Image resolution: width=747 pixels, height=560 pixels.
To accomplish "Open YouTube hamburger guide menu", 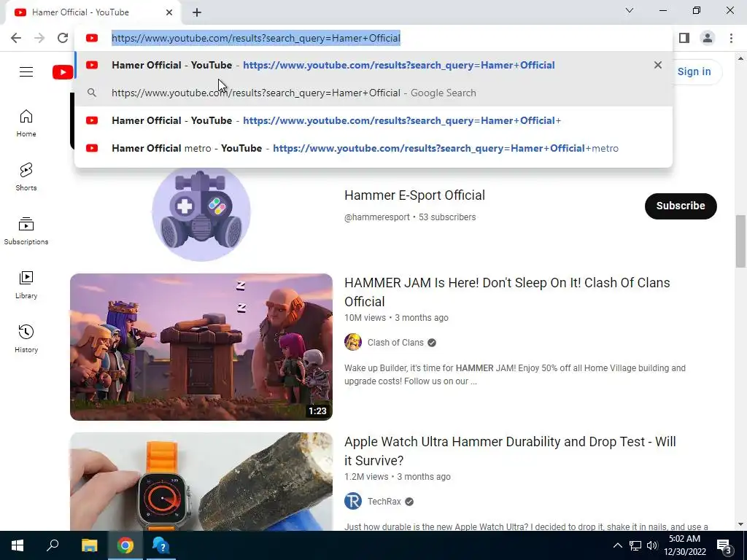I will (x=26, y=72).
